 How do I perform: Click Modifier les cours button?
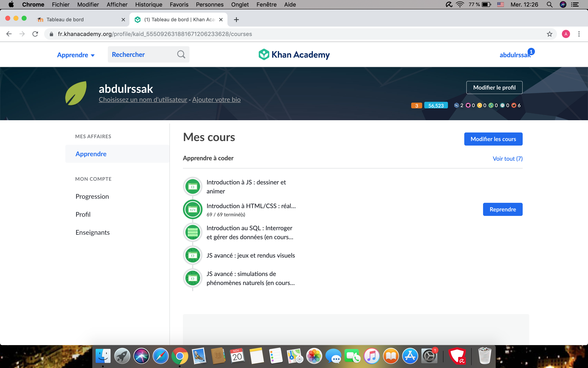click(493, 139)
